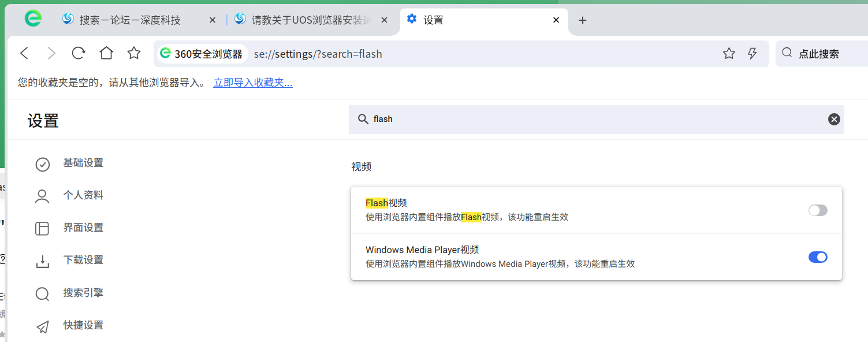This screenshot has height=342, width=868.
Task: Click 立即导入收藏夹 link
Action: tap(253, 83)
